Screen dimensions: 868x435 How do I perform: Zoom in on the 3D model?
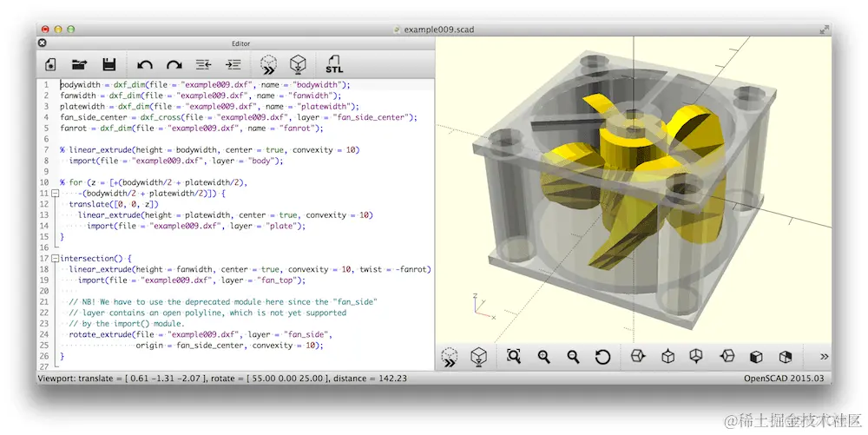(x=543, y=357)
